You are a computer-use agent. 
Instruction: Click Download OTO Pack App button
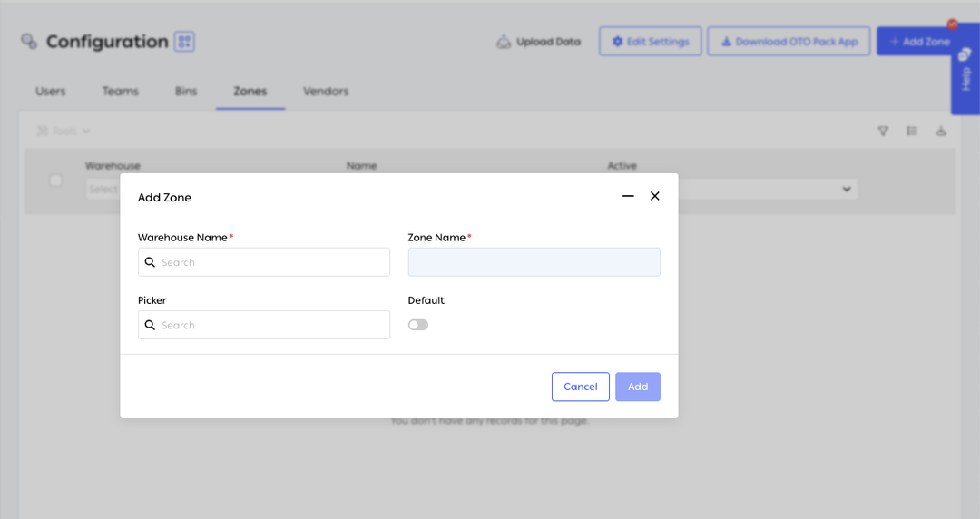click(789, 41)
